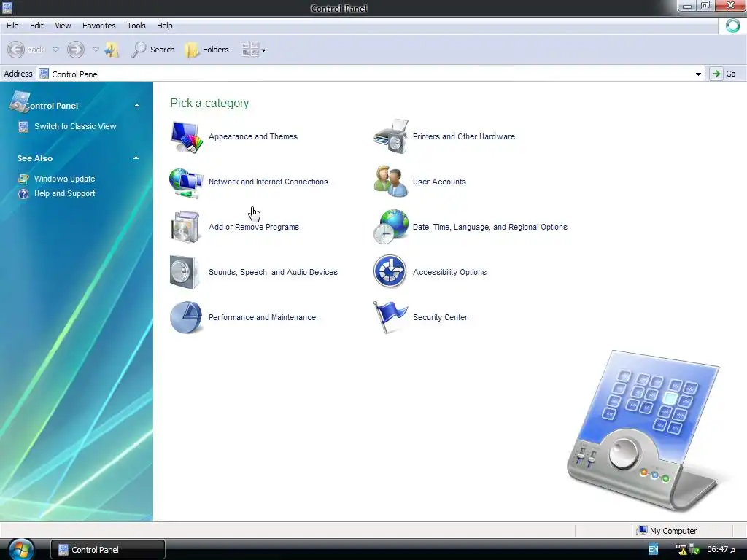This screenshot has height=560, width=747.
Task: Click the Start orb button
Action: pyautogui.click(x=20, y=550)
